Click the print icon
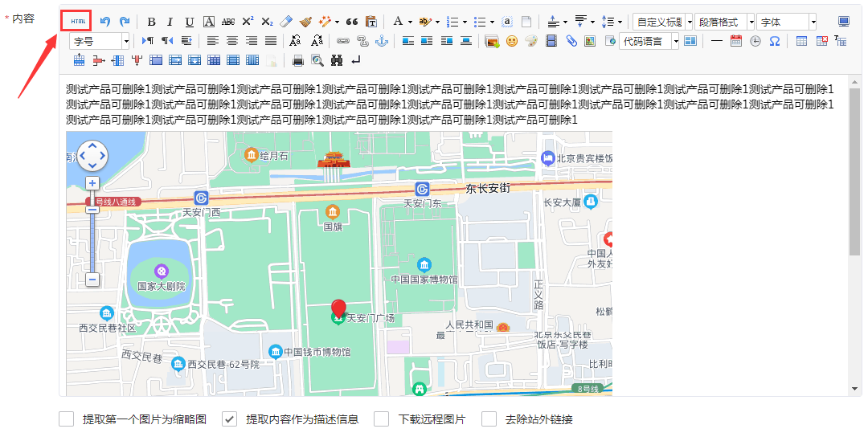Image resolution: width=868 pixels, height=441 pixels. point(298,60)
